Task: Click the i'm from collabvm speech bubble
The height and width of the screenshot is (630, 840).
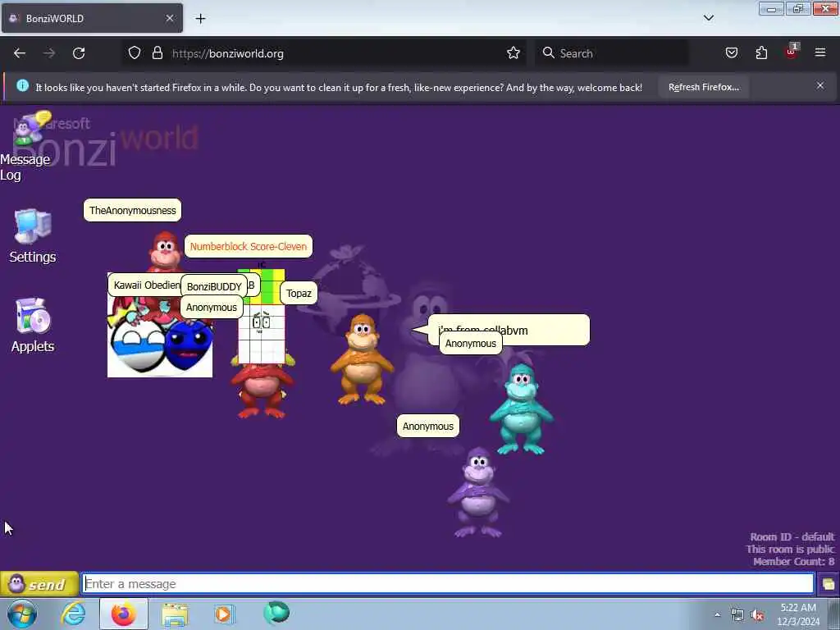Action: click(509, 330)
